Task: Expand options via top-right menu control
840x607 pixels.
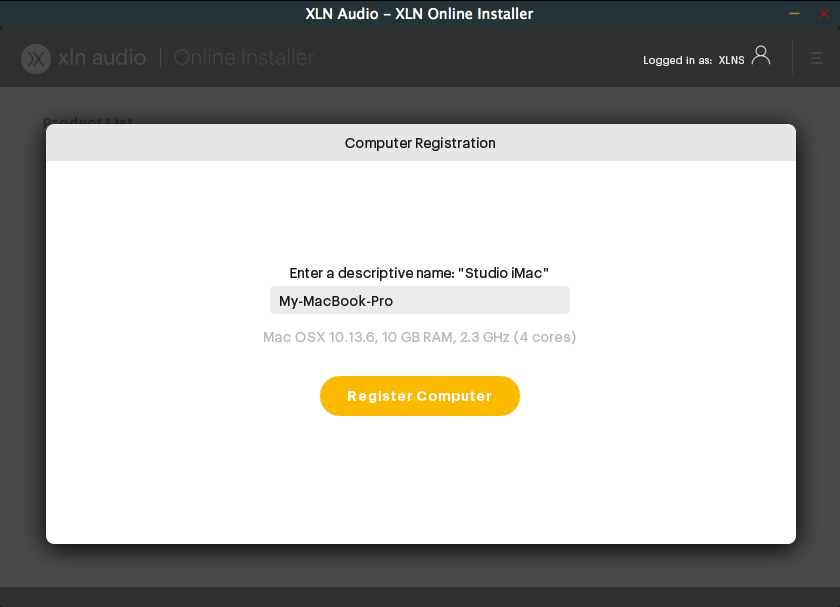Action: pyautogui.click(x=816, y=58)
